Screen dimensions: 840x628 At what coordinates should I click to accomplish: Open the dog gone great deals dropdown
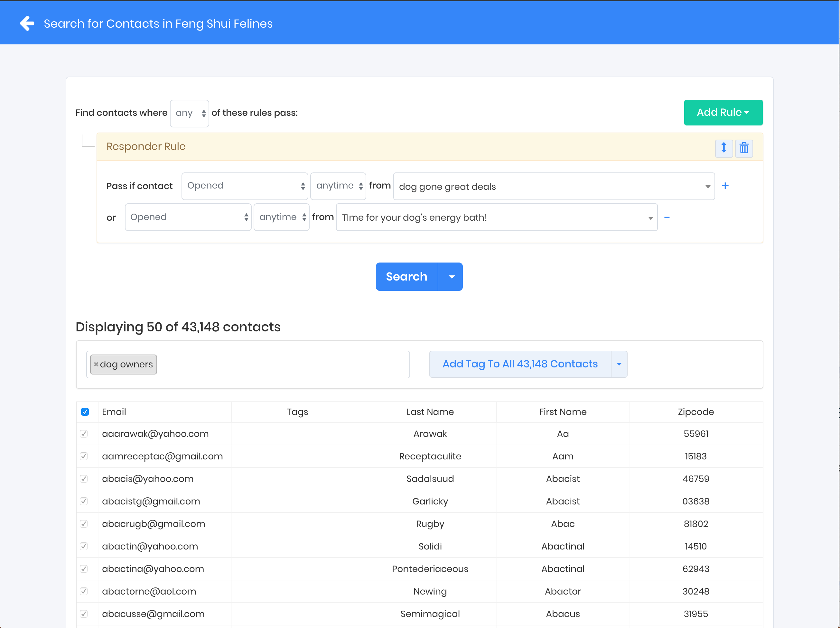click(x=554, y=186)
